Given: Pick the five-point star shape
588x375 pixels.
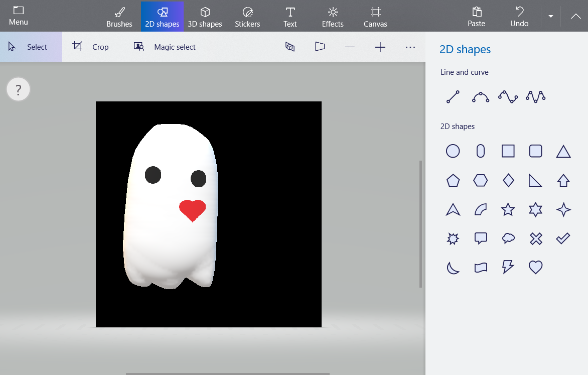Looking at the screenshot, I should pos(508,209).
